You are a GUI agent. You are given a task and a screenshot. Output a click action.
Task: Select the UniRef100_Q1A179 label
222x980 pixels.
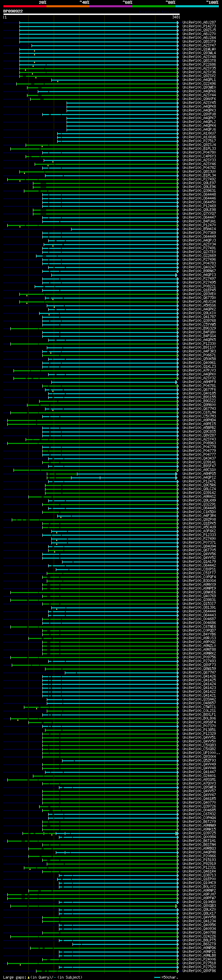(199, 561)
